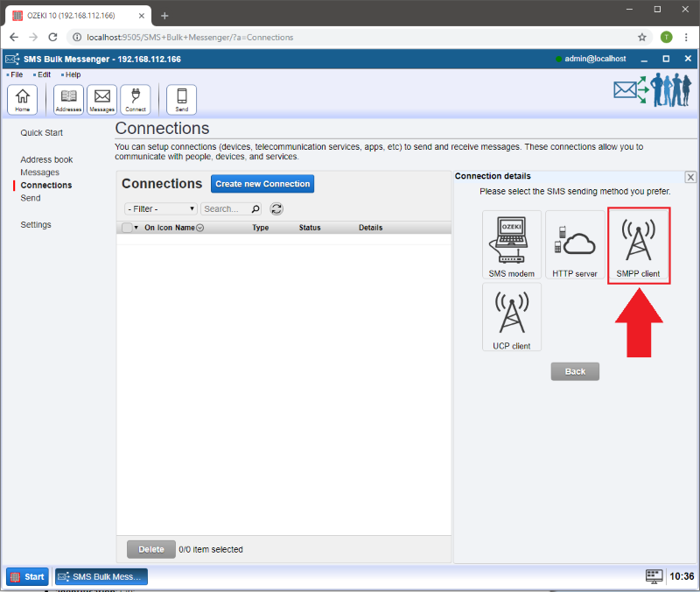Open the Filter dropdown
This screenshot has width=700, height=592.
pos(161,209)
